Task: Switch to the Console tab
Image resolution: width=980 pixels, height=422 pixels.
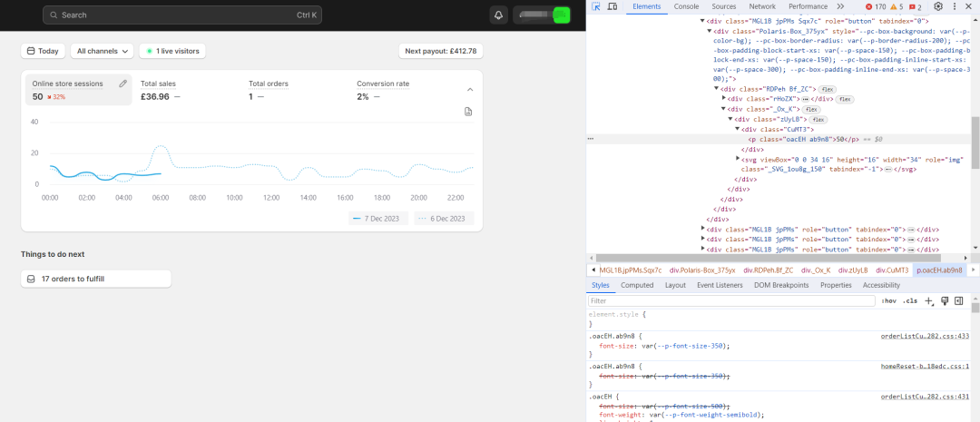Action: (686, 6)
